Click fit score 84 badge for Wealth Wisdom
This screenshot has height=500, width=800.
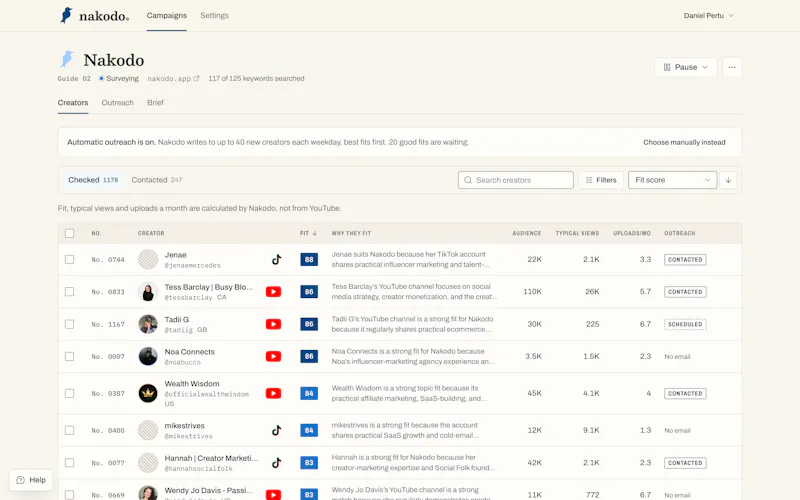click(x=309, y=393)
